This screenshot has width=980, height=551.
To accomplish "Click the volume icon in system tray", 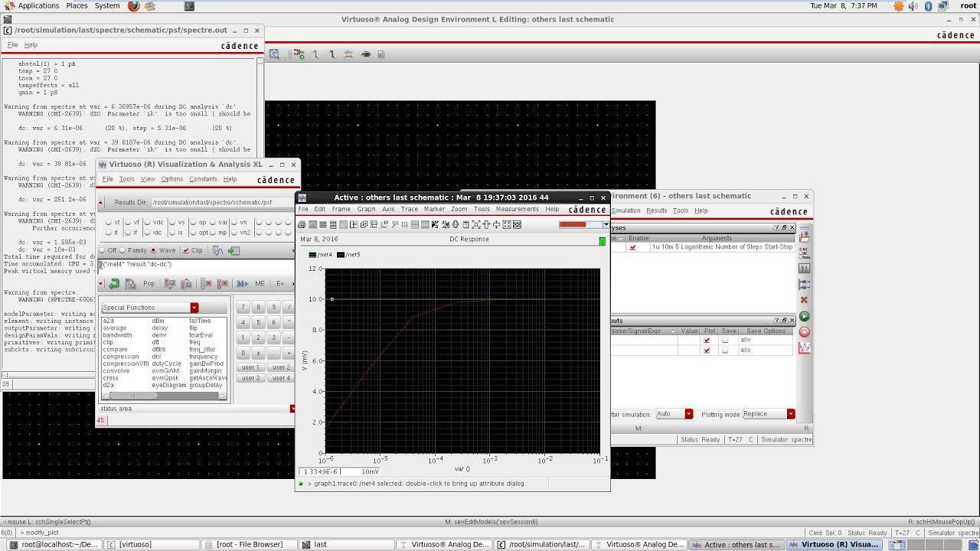I will coord(913,5).
